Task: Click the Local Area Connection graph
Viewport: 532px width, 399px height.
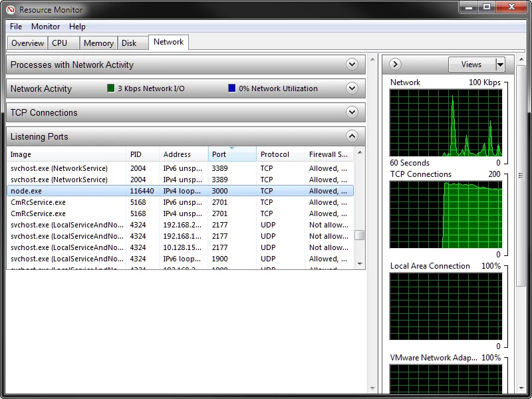Action: 446,305
